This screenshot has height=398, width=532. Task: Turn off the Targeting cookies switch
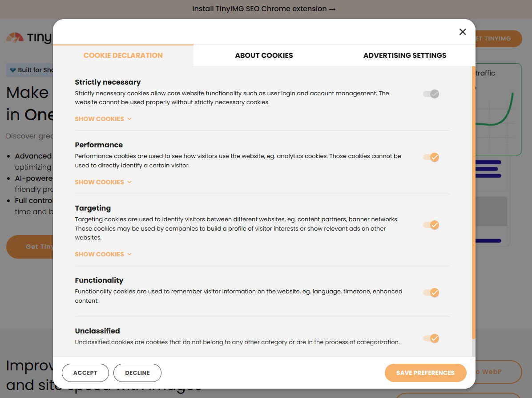pos(431,225)
